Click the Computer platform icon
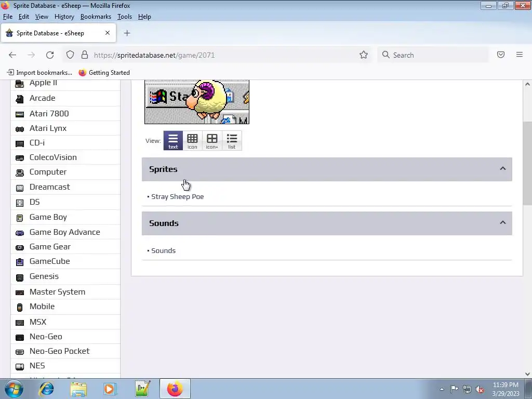The image size is (532, 399). (20, 172)
